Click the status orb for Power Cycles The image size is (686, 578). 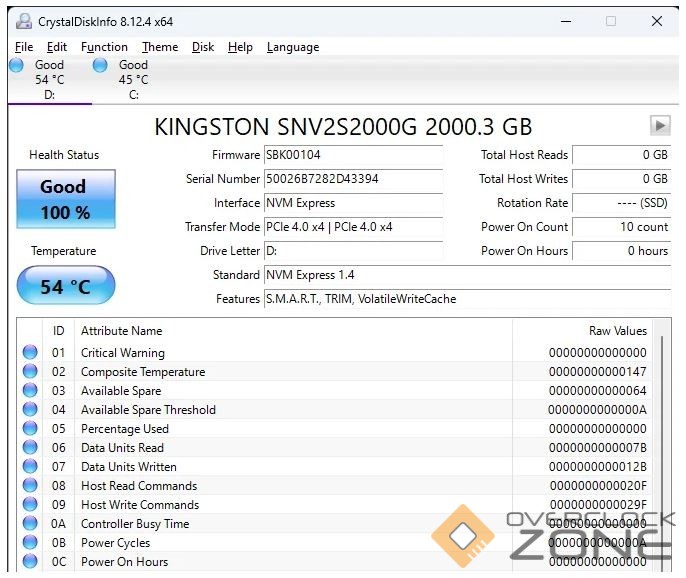coord(30,543)
